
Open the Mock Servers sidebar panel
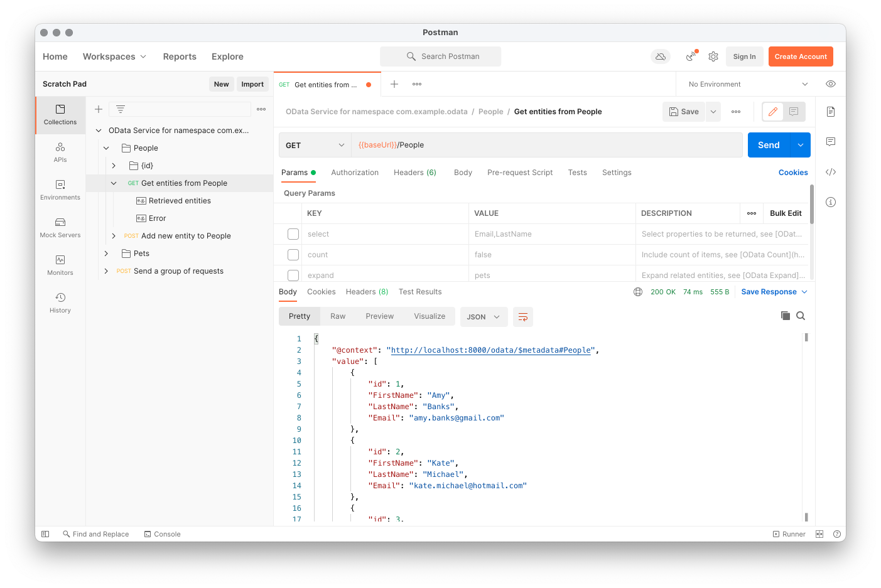click(60, 227)
